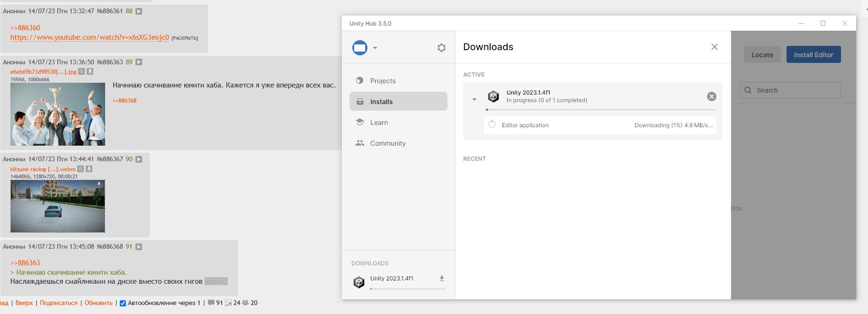Click the posters count icon near 20
Viewport: 868px width, 314px height.
245,303
